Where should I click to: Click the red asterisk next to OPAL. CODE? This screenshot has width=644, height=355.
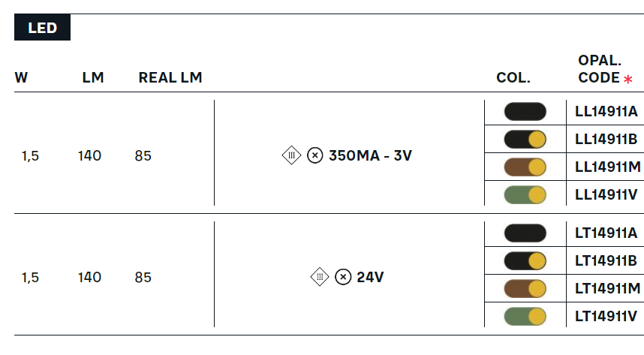[x=628, y=79]
